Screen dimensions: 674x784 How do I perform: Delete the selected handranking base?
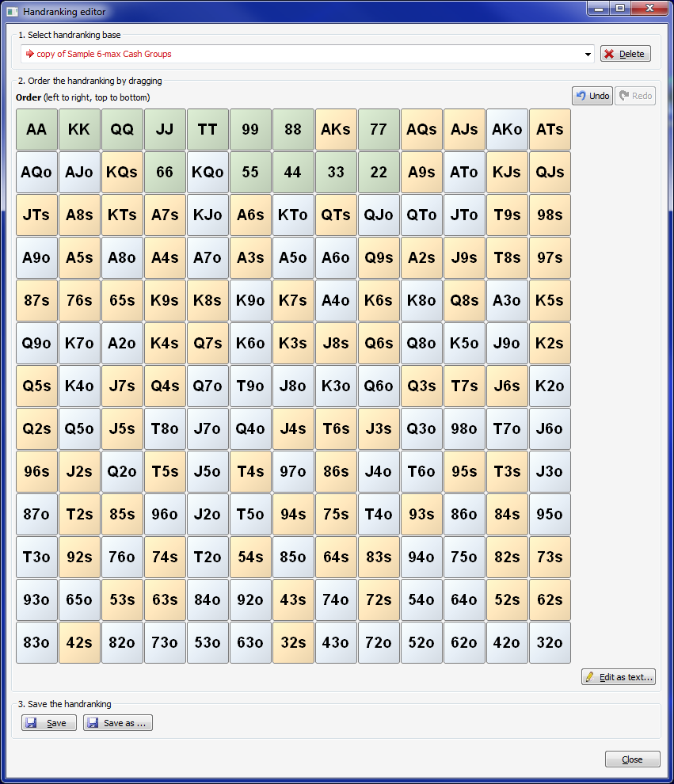click(x=626, y=54)
